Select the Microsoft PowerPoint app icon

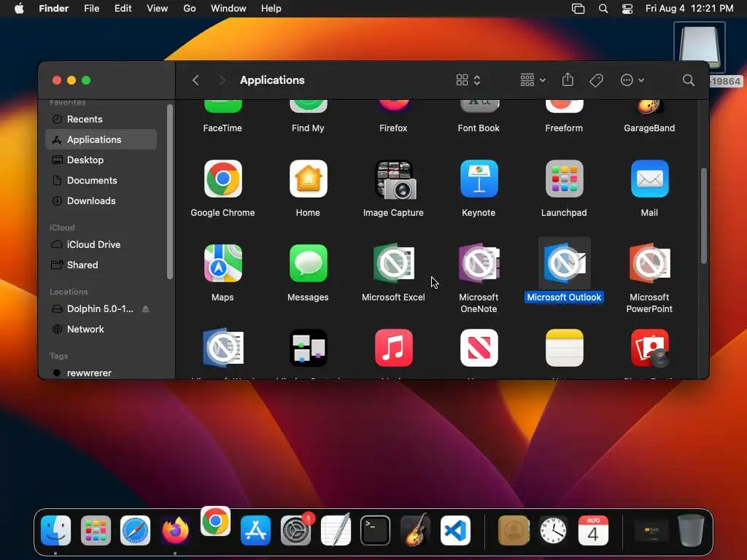pyautogui.click(x=649, y=263)
